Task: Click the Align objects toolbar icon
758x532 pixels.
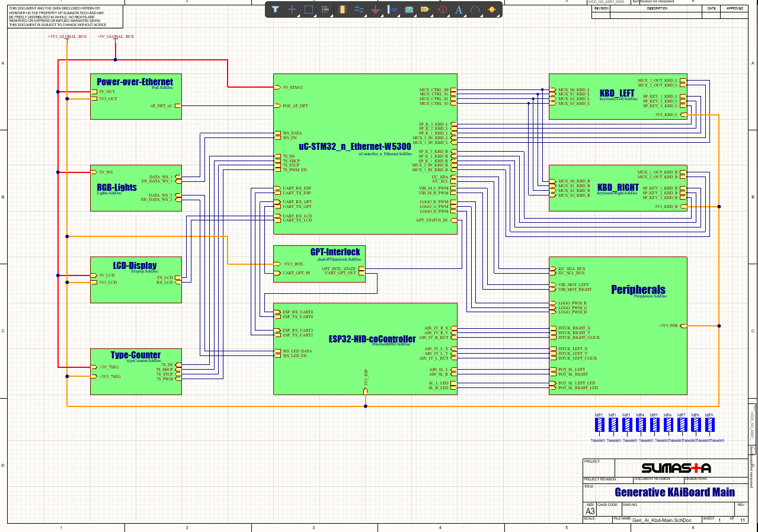Action: click(x=325, y=9)
